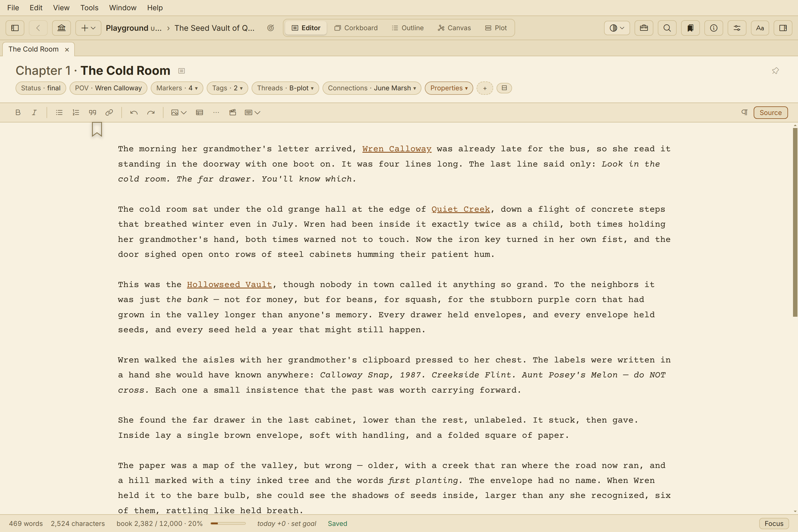Screen dimensions: 798x532
Task: Insert a bulleted list
Action: pos(59,112)
